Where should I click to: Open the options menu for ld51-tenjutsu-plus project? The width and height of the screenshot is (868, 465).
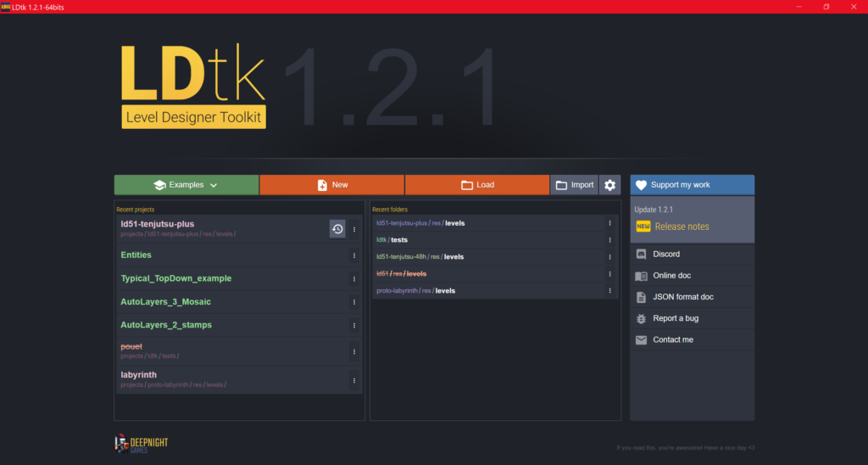click(354, 229)
